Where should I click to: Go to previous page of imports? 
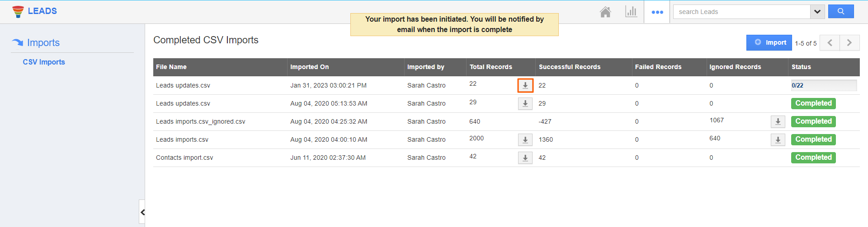click(x=830, y=43)
